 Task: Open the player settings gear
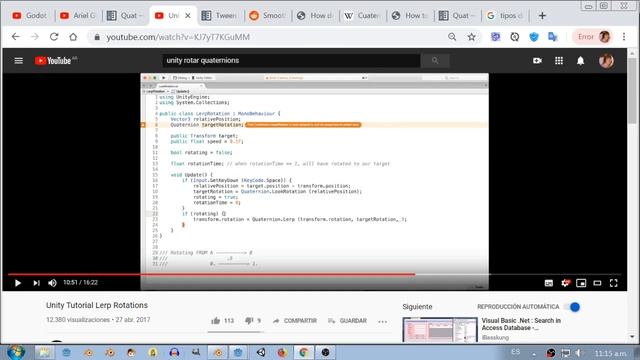coord(565,283)
